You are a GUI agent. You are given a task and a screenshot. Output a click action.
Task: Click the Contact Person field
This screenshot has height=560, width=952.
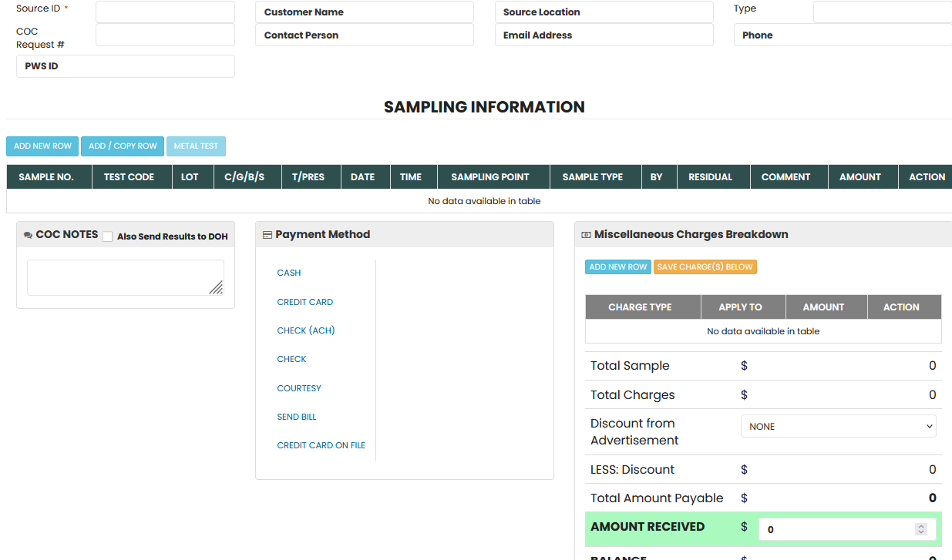tap(365, 35)
